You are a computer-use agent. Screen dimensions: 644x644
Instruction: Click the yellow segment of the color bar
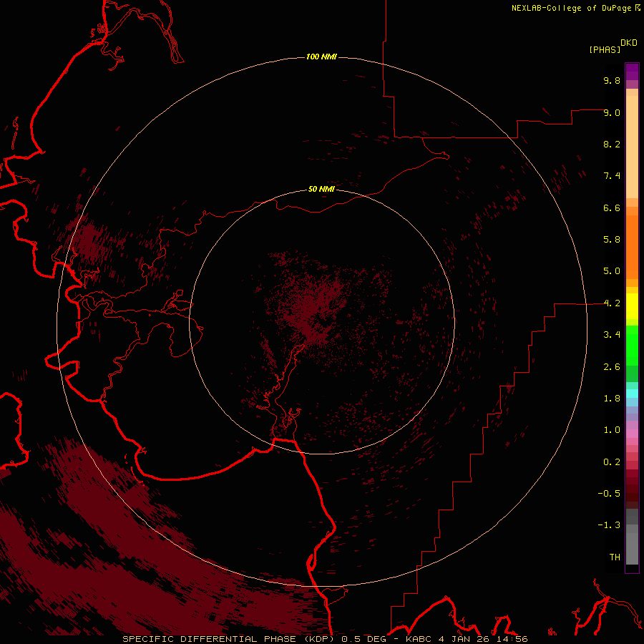point(632,306)
